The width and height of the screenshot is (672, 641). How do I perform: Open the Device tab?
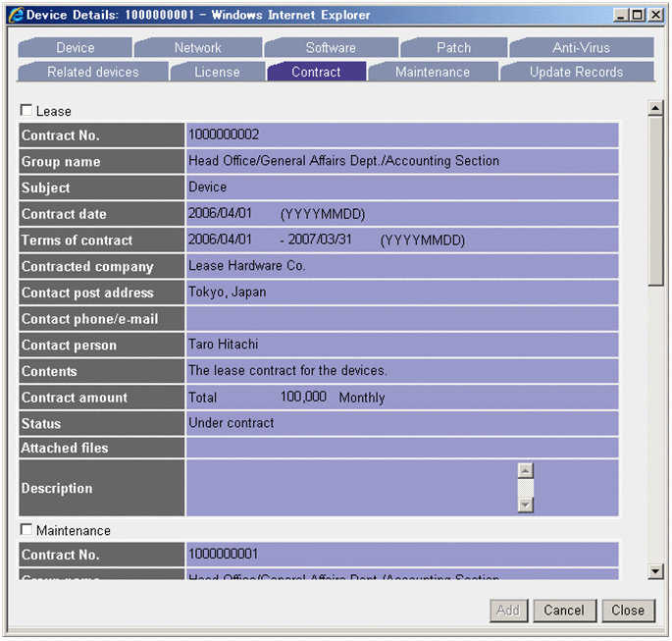tap(75, 47)
